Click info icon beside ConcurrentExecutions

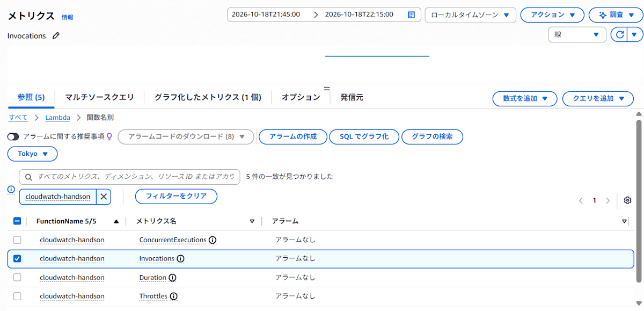pos(213,240)
